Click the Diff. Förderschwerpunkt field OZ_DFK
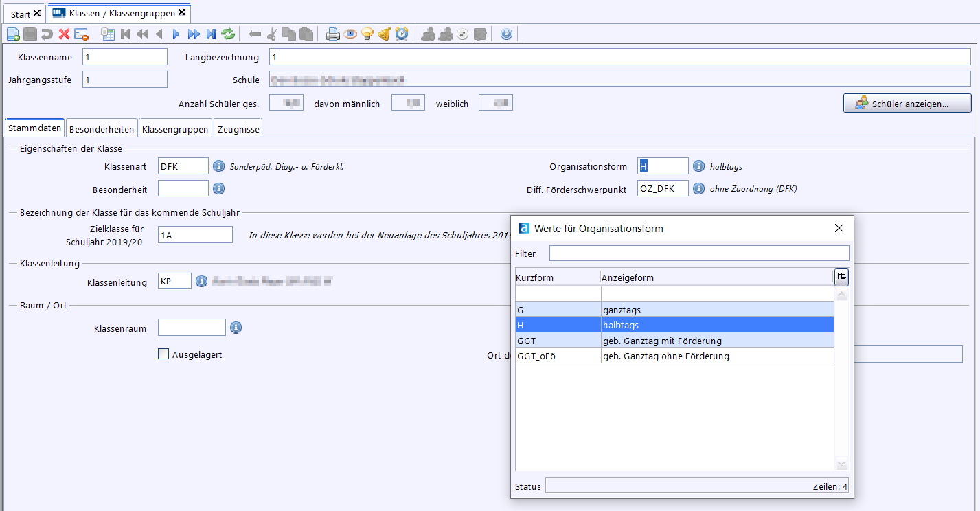This screenshot has height=511, width=980. tap(663, 188)
